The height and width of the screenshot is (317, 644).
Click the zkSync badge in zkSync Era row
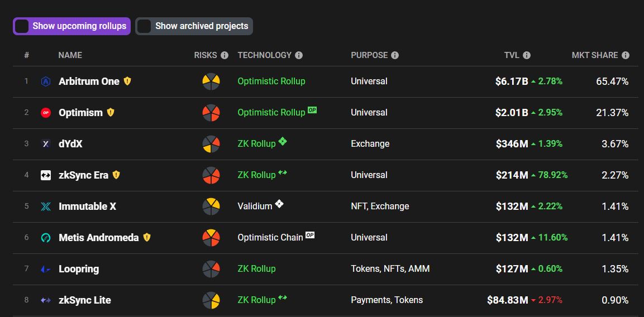283,172
